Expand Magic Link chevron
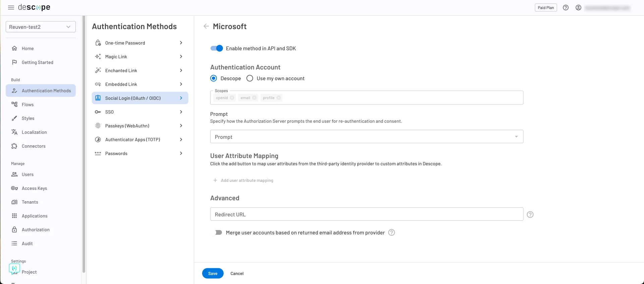 click(181, 57)
